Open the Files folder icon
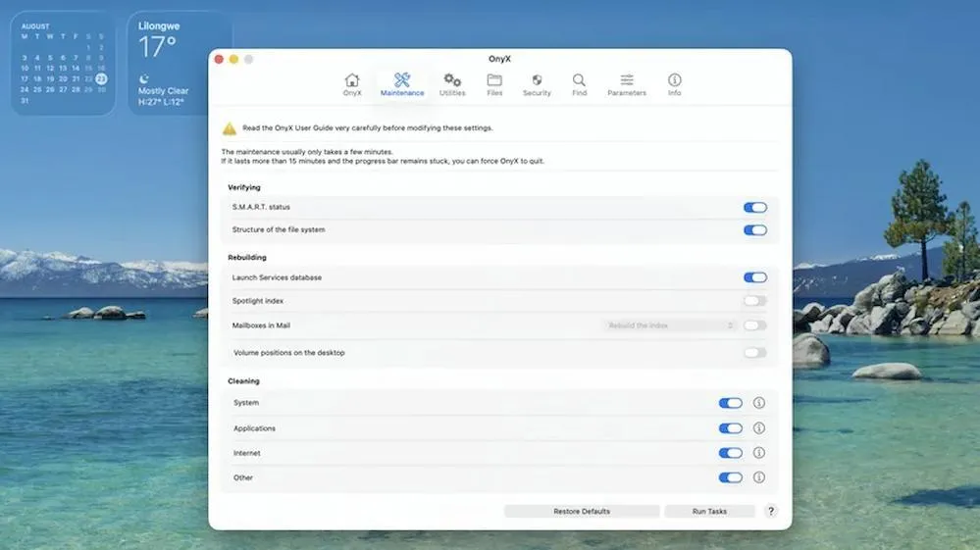980x550 pixels. pyautogui.click(x=494, y=80)
